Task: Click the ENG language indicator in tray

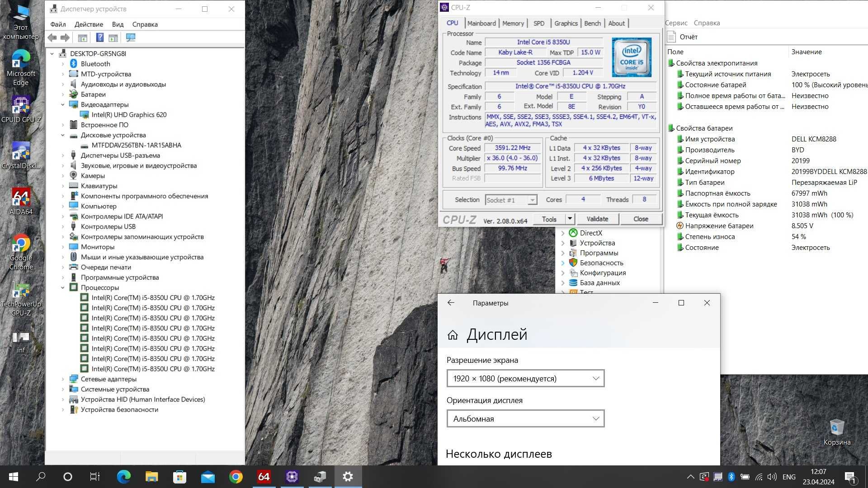Action: [789, 477]
